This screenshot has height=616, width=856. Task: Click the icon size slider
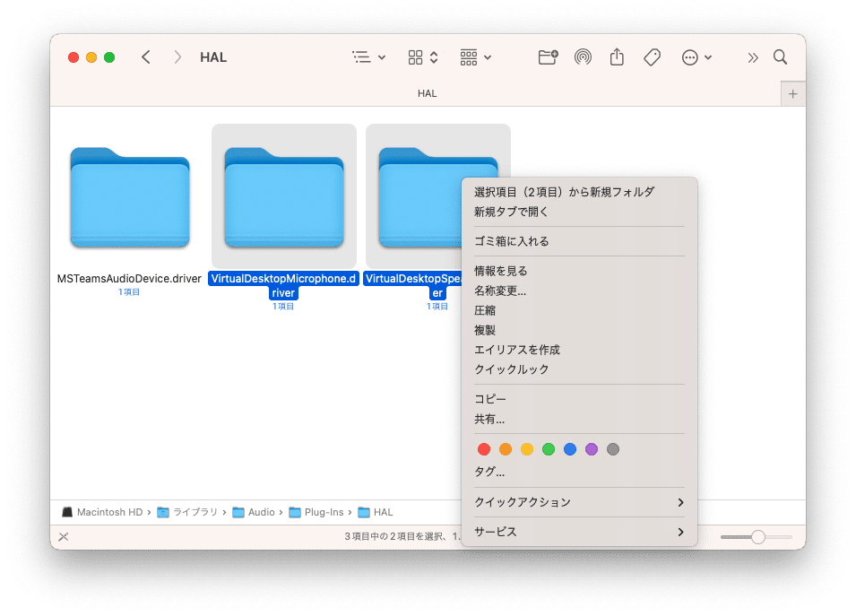pyautogui.click(x=757, y=537)
